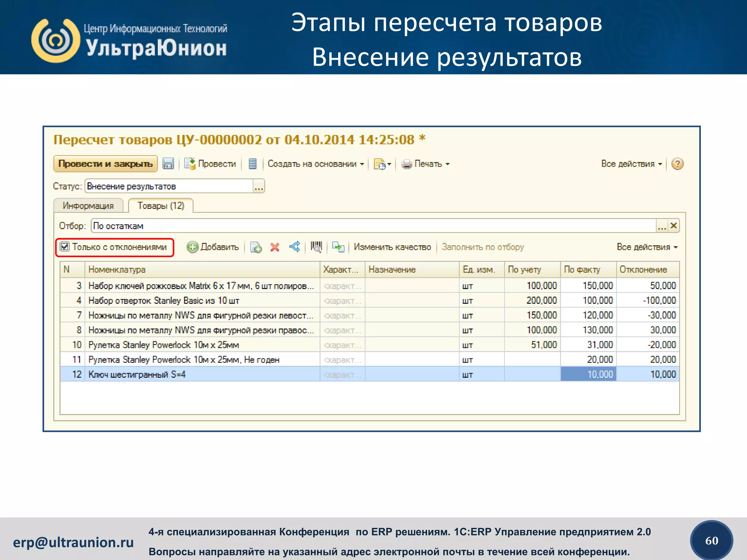Click По факту cell 31,000
Viewport: 747px width, 560px height.
coord(588,345)
